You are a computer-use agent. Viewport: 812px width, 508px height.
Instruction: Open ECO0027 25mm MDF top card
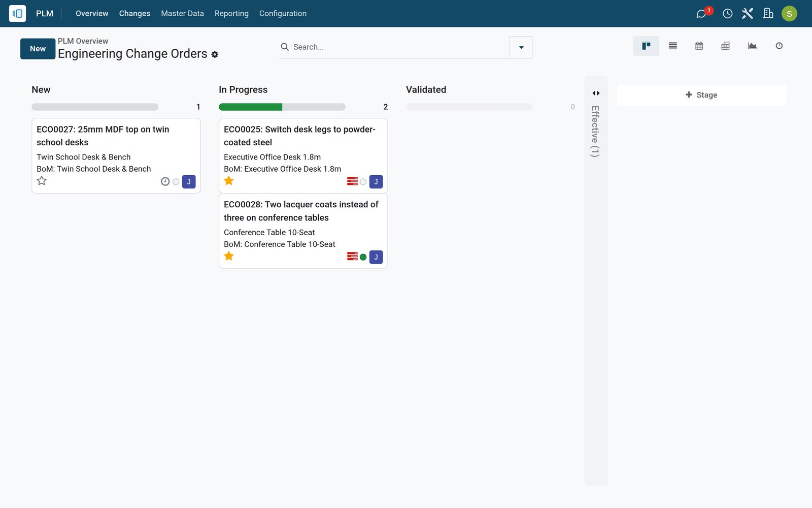tap(116, 155)
